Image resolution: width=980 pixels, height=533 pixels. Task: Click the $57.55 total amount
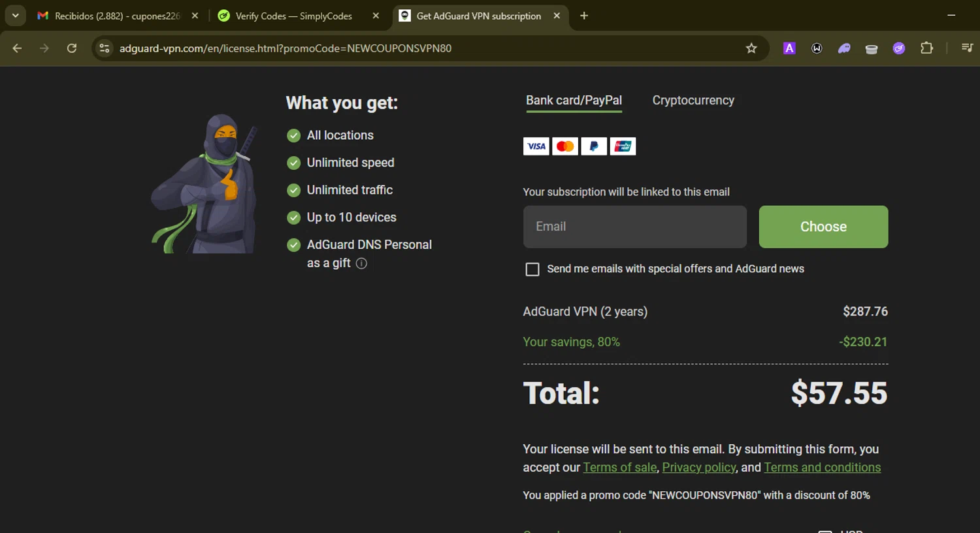tap(840, 393)
